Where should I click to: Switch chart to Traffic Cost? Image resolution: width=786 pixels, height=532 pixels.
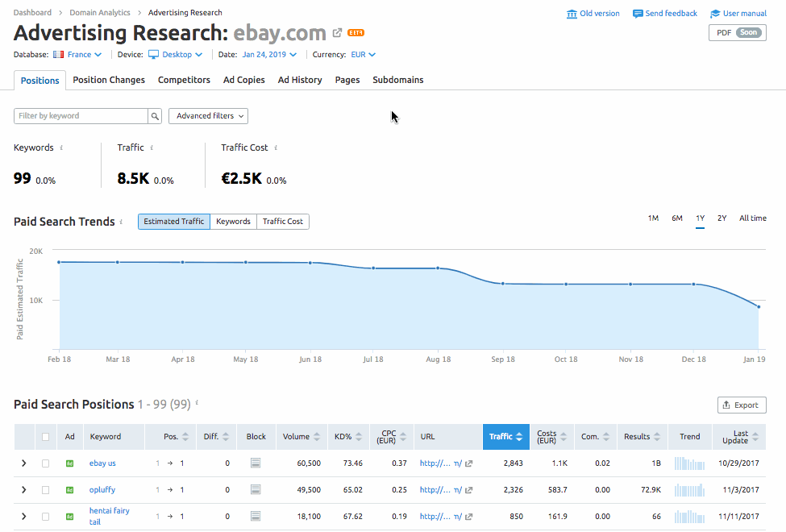283,222
